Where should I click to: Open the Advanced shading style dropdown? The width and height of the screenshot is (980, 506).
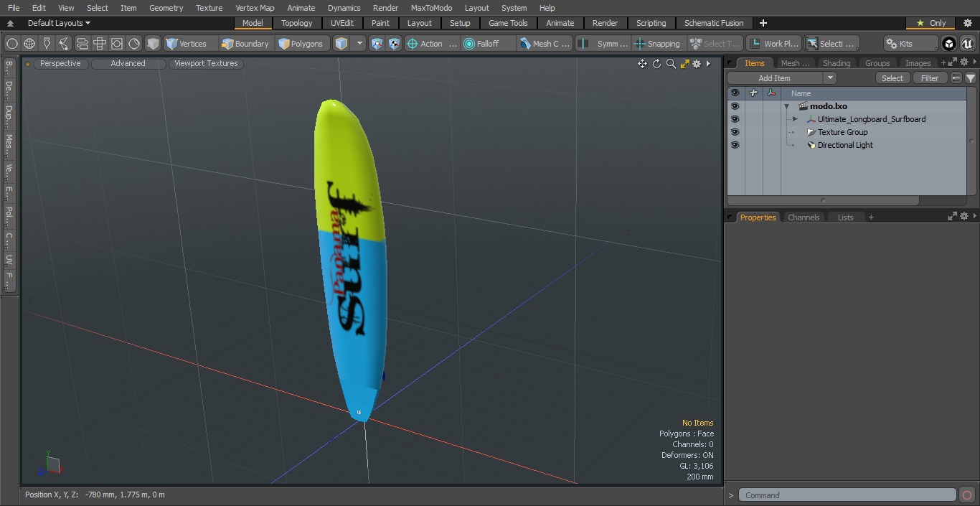point(128,63)
